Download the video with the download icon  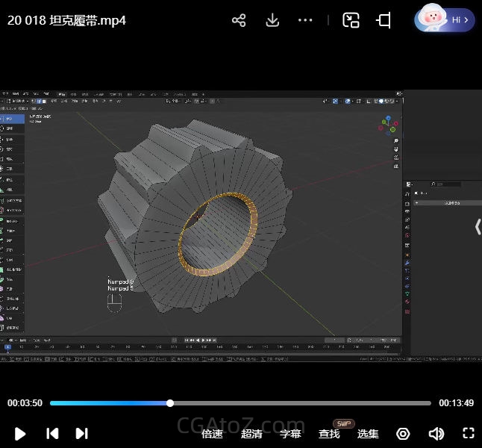[x=272, y=20]
